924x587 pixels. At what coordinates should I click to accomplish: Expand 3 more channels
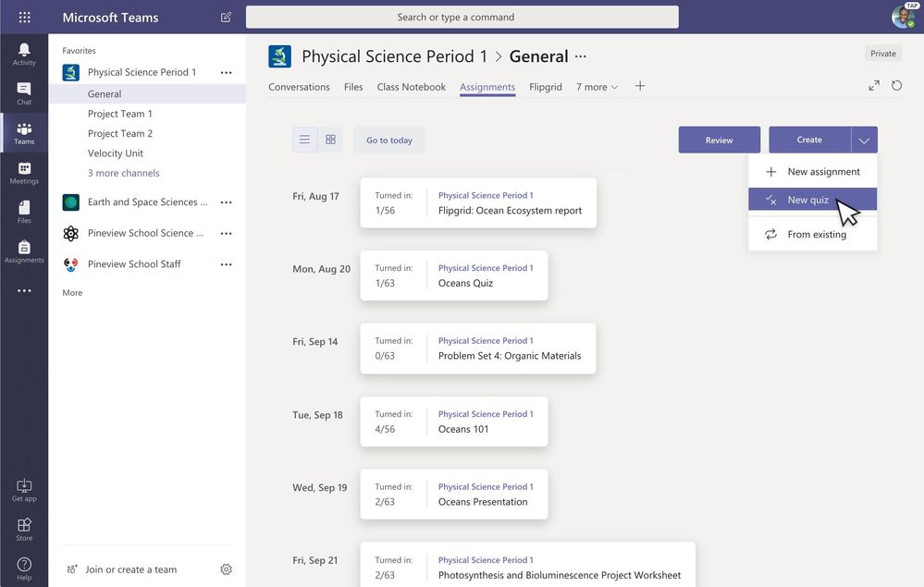coord(123,173)
